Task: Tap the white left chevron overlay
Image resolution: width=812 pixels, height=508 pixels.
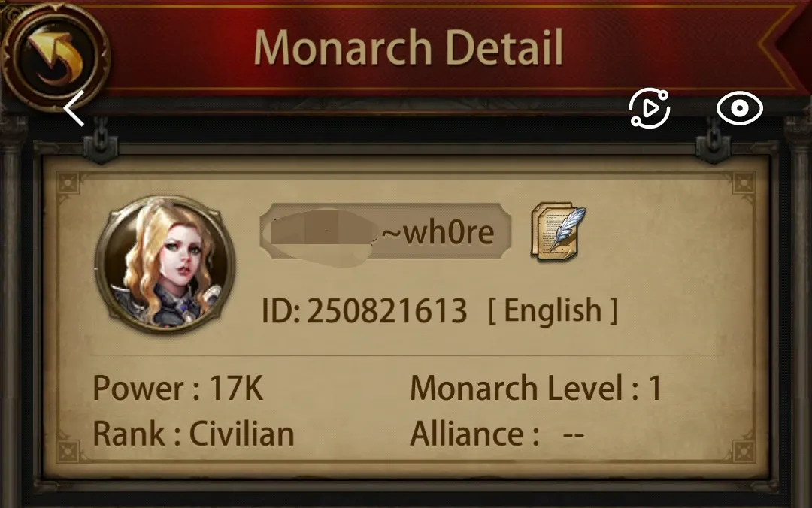Action: tap(74, 108)
